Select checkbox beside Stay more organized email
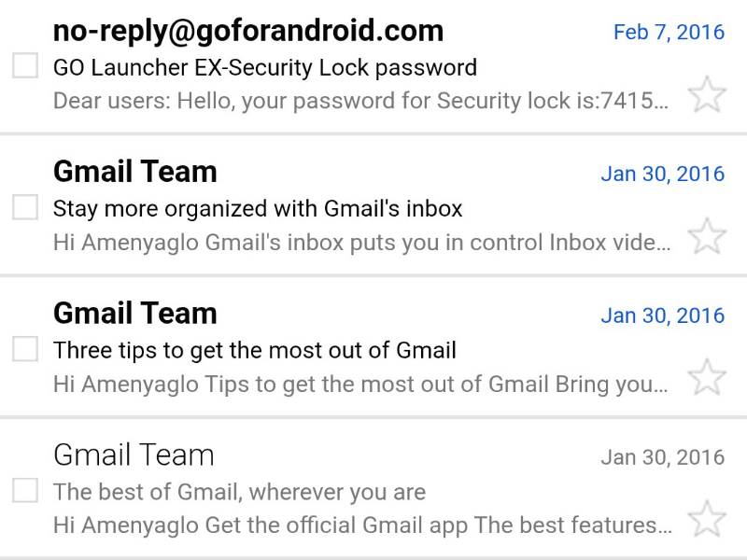 click(x=25, y=206)
